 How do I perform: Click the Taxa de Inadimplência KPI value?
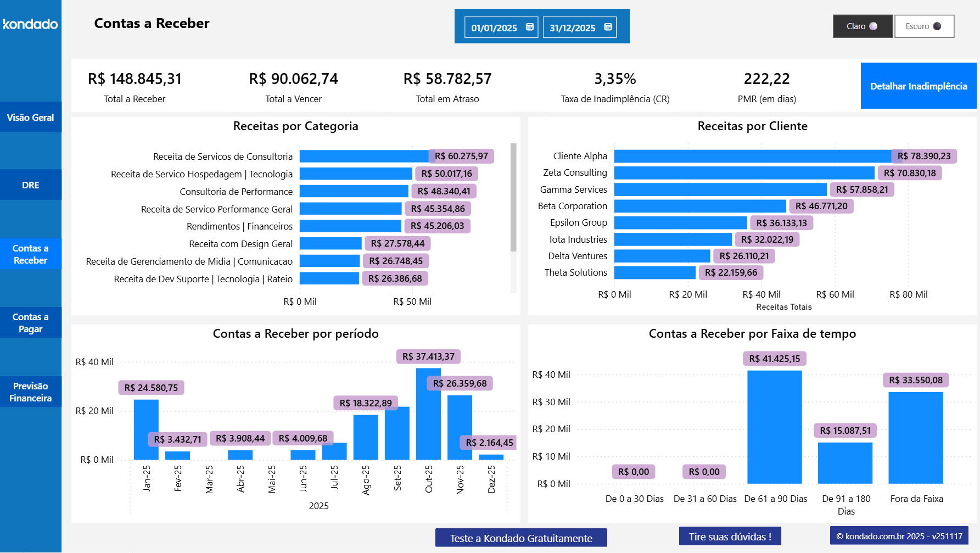(614, 79)
